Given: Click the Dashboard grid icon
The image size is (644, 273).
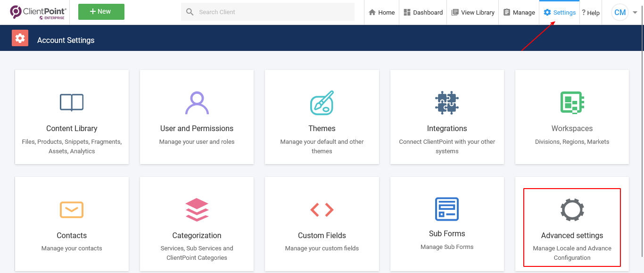Looking at the screenshot, I should 407,12.
